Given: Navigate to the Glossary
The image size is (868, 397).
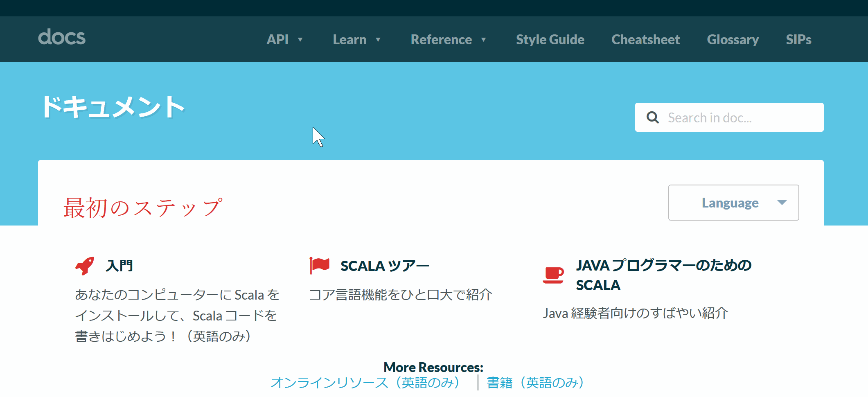Looking at the screenshot, I should point(733,39).
